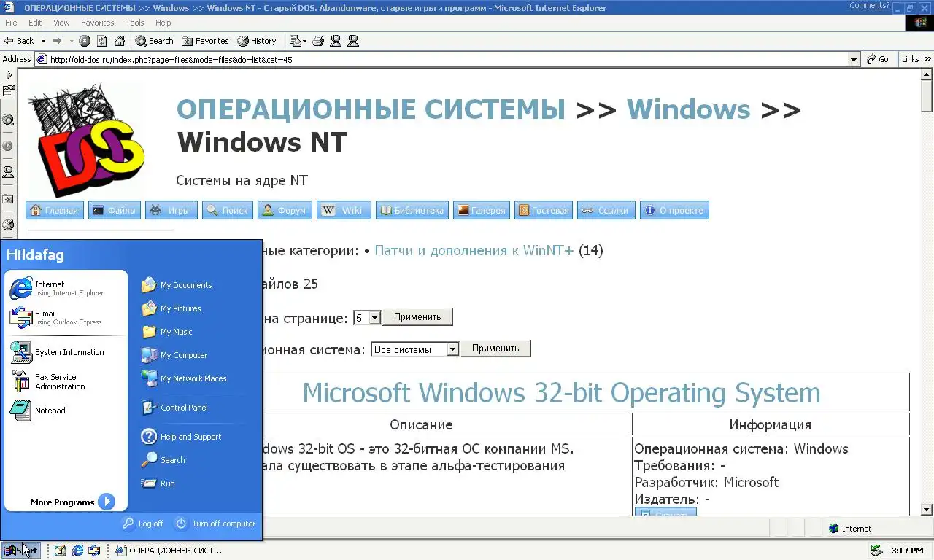Click the Links toolbar label
934x560 pixels.
[910, 59]
